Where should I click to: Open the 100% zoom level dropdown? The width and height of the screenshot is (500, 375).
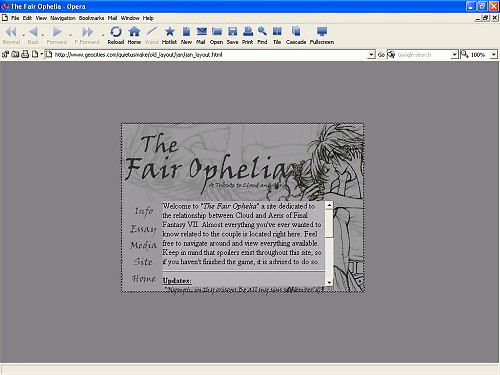pos(494,55)
